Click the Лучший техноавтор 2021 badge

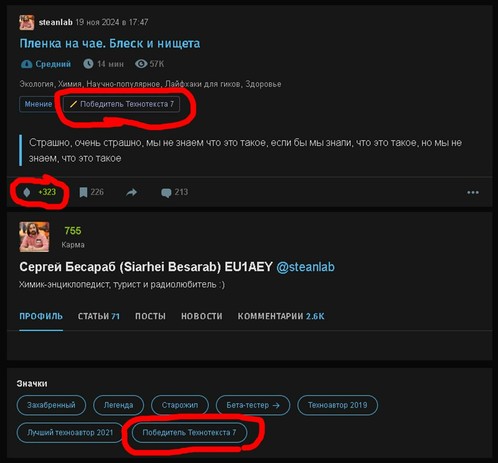tap(70, 433)
